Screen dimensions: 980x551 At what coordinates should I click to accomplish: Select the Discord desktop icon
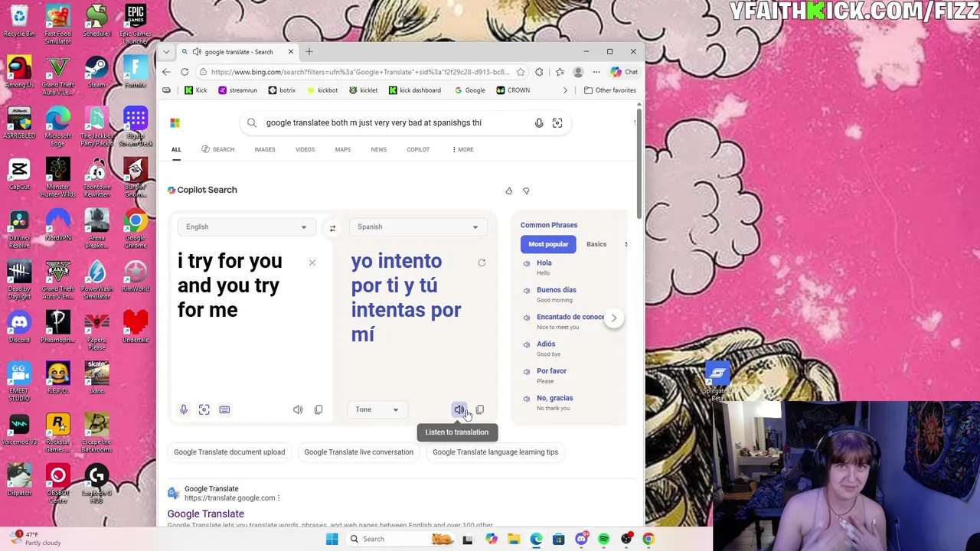[x=19, y=326]
